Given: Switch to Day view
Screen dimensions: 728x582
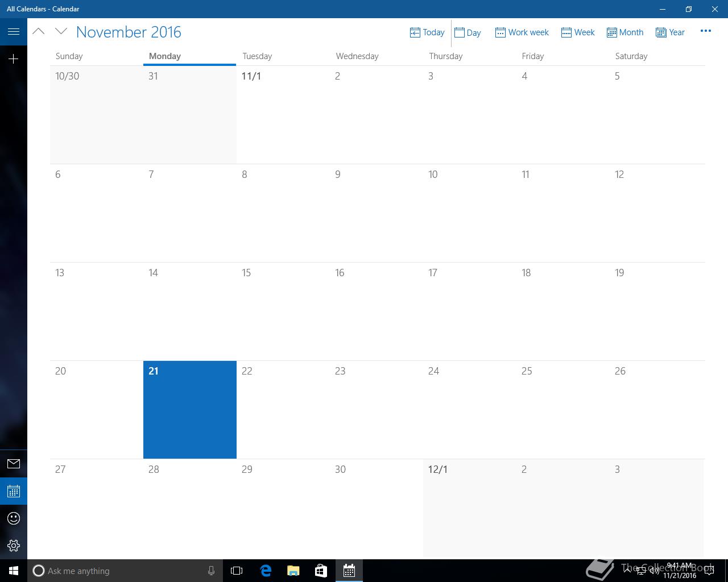Looking at the screenshot, I should click(x=468, y=32).
